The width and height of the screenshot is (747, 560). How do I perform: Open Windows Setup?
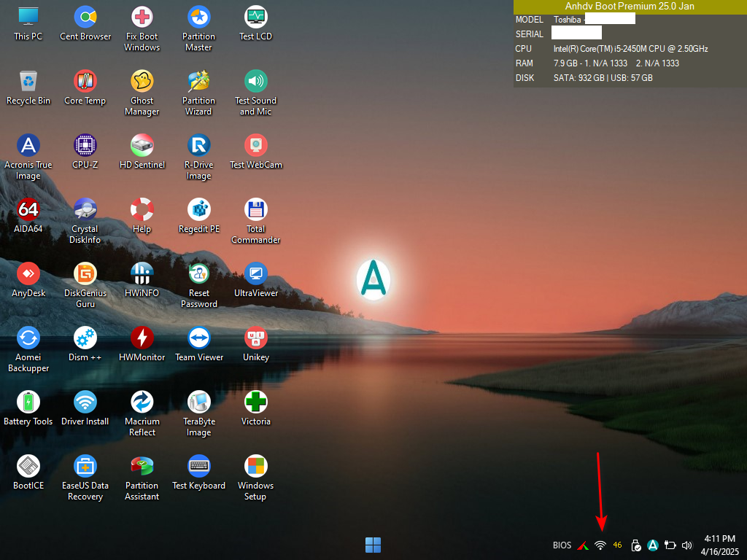256,478
